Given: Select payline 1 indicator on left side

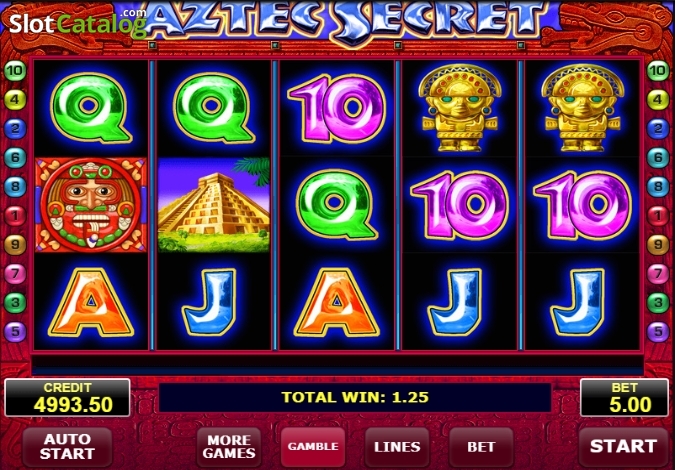Looking at the screenshot, I should point(15,215).
